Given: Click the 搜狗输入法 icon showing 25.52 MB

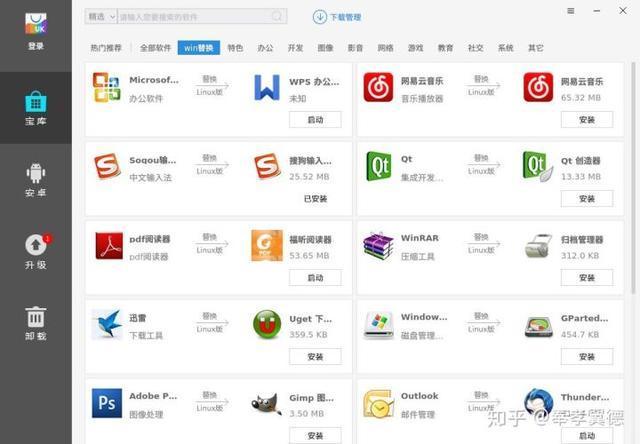Looking at the screenshot, I should [267, 166].
